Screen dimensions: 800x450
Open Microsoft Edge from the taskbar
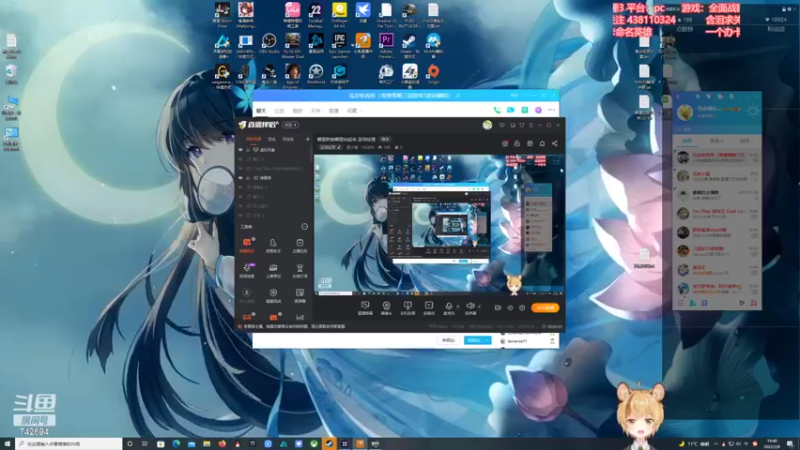[176, 444]
